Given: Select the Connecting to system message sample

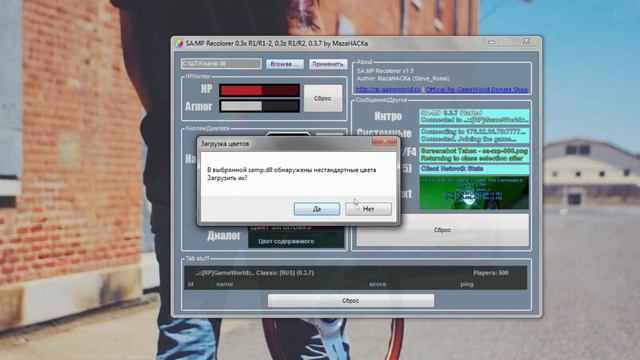Looking at the screenshot, I should [x=474, y=136].
